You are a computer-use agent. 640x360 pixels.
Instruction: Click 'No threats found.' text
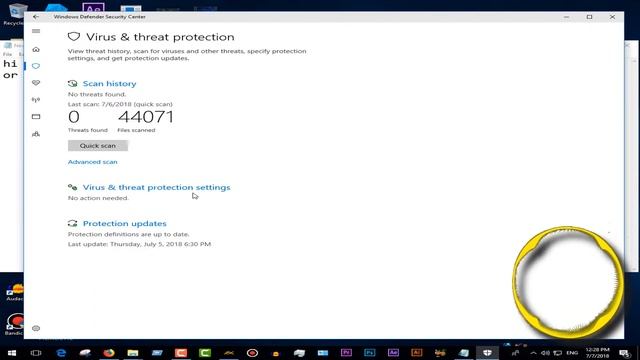click(97, 94)
